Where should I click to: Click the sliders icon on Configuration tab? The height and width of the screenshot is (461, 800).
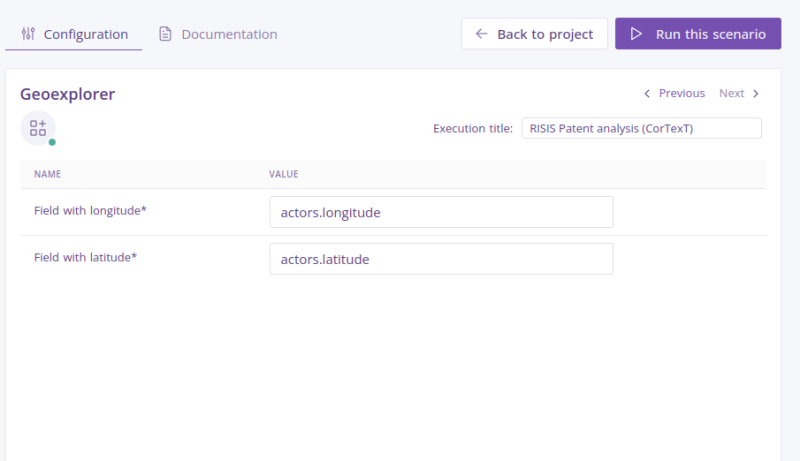pyautogui.click(x=28, y=34)
